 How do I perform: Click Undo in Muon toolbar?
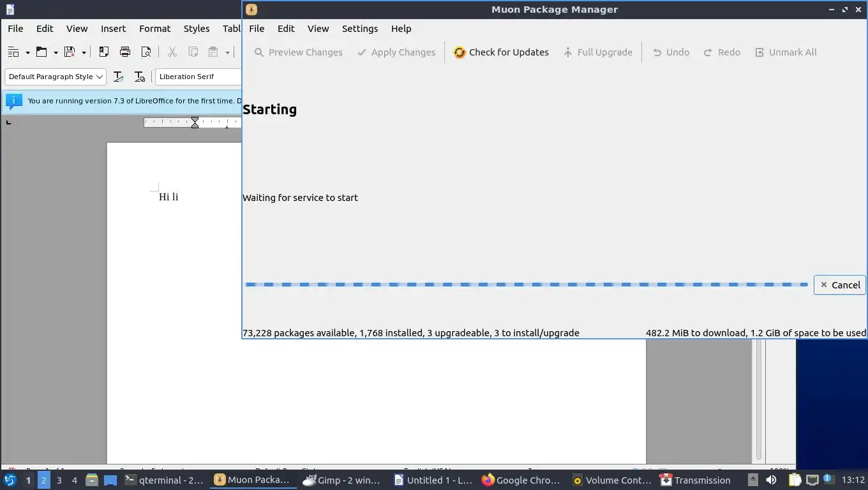[671, 52]
